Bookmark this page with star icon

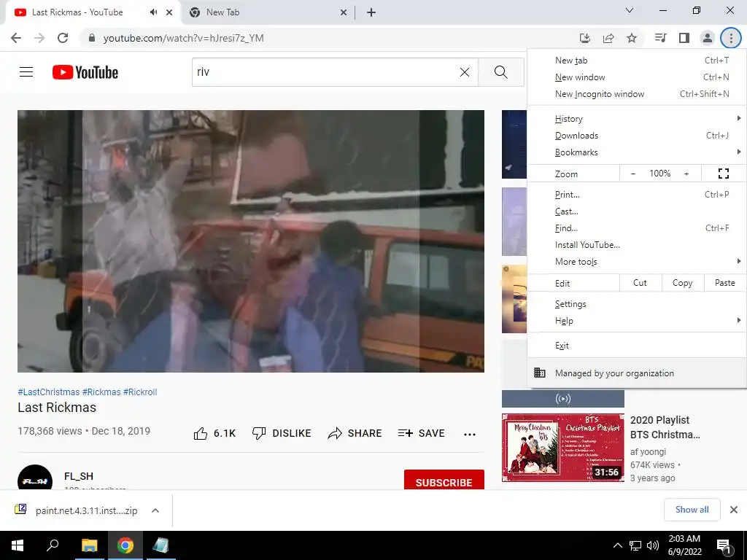tap(632, 38)
